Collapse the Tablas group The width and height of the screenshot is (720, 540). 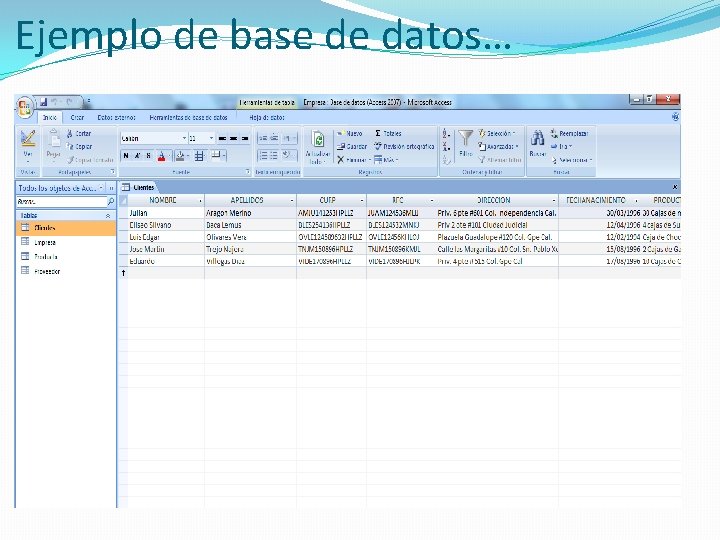pyautogui.click(x=108, y=215)
